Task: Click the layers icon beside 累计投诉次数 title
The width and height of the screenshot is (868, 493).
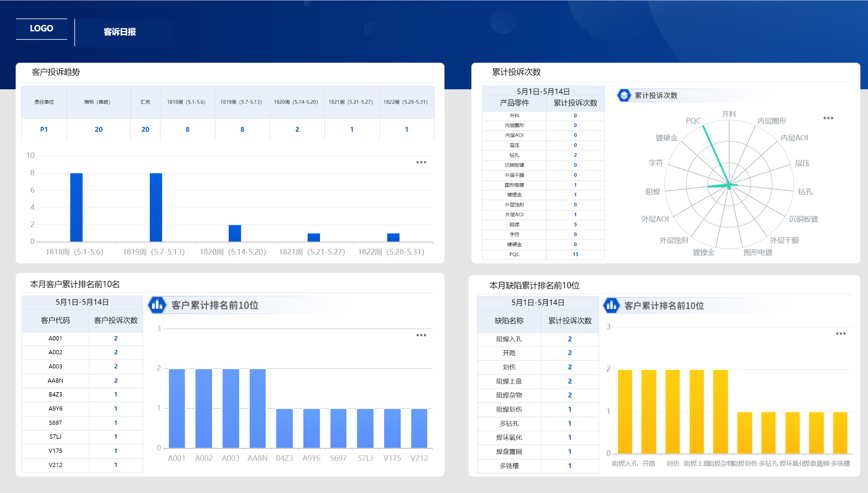Action: pyautogui.click(x=624, y=95)
